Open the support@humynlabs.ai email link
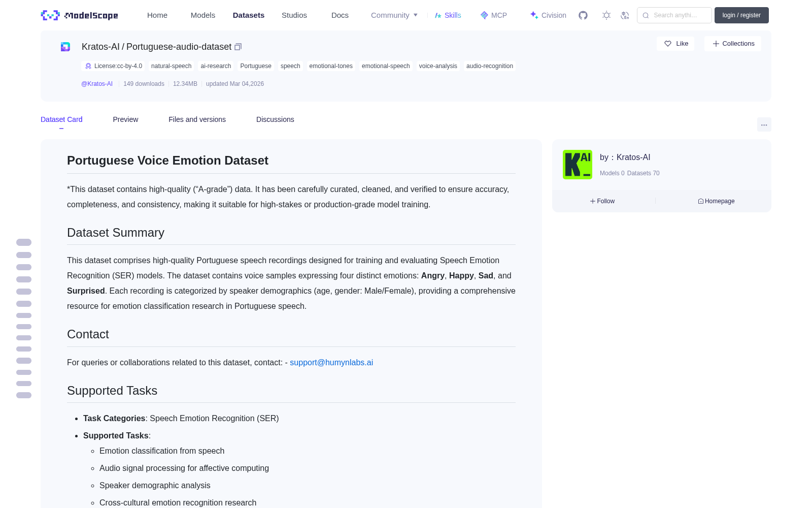The image size is (812, 508). pyautogui.click(x=331, y=362)
